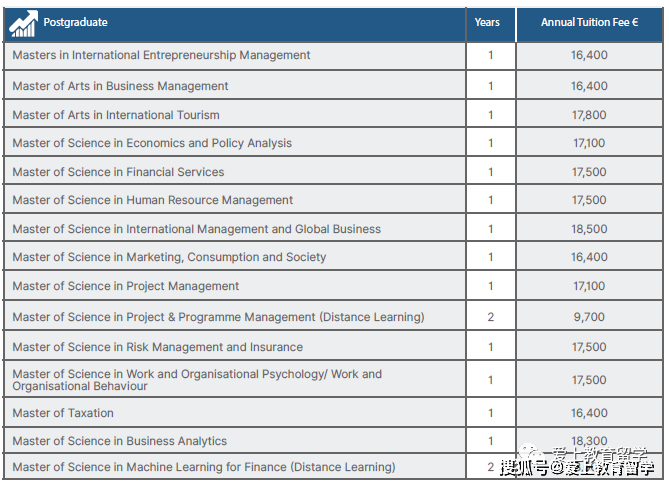Screen dimensions: 669x485
Task: Select Masters in International Entrepreneurship Management row
Action: click(x=161, y=55)
